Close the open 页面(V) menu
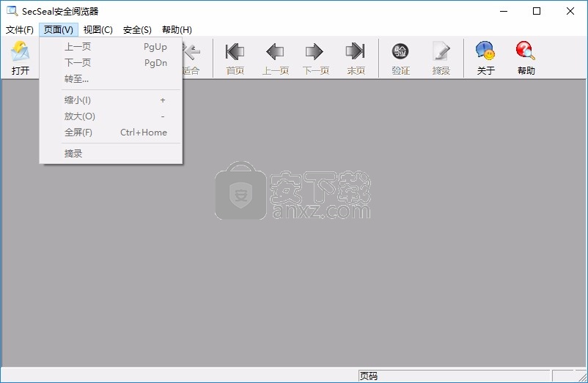This screenshot has width=588, height=383. (59, 30)
